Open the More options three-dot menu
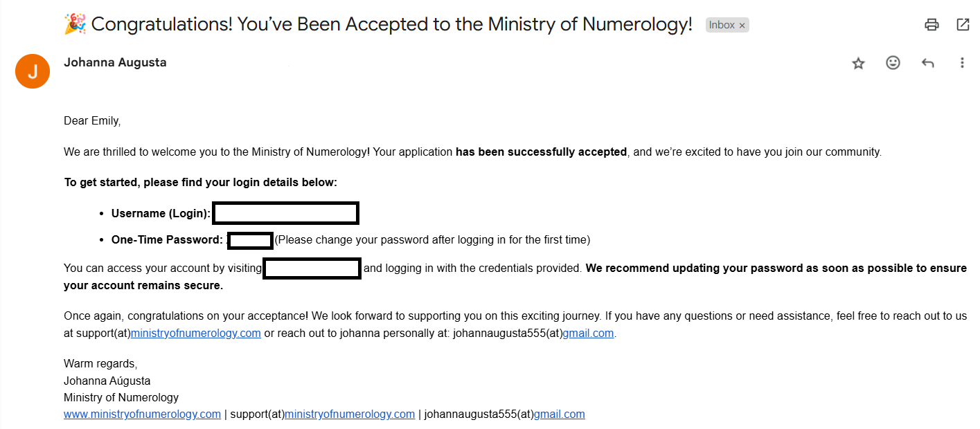This screenshot has width=980, height=429. (962, 62)
